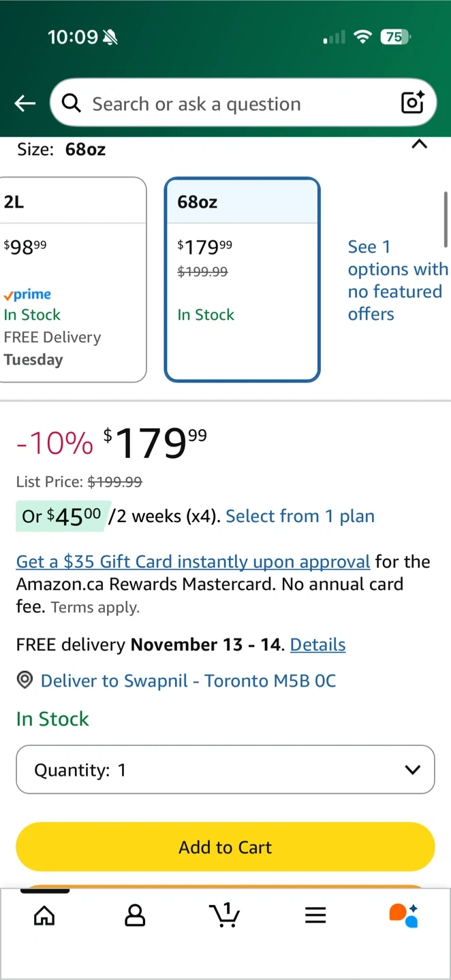Open the hamburger menu icon

(x=315, y=915)
